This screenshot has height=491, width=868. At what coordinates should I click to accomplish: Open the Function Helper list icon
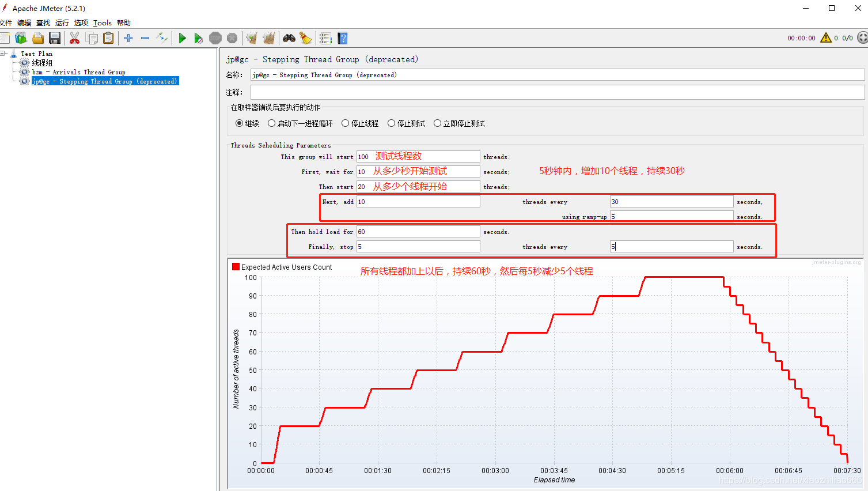click(325, 38)
